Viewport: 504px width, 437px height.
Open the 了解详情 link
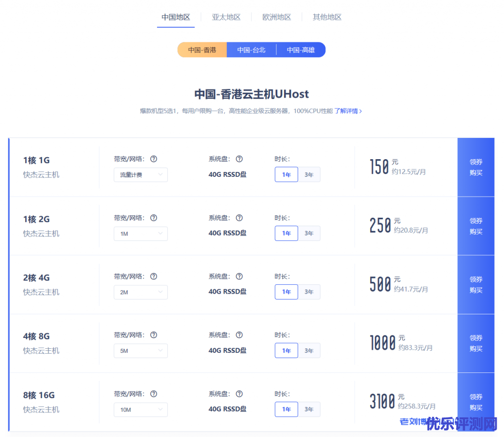click(x=348, y=111)
